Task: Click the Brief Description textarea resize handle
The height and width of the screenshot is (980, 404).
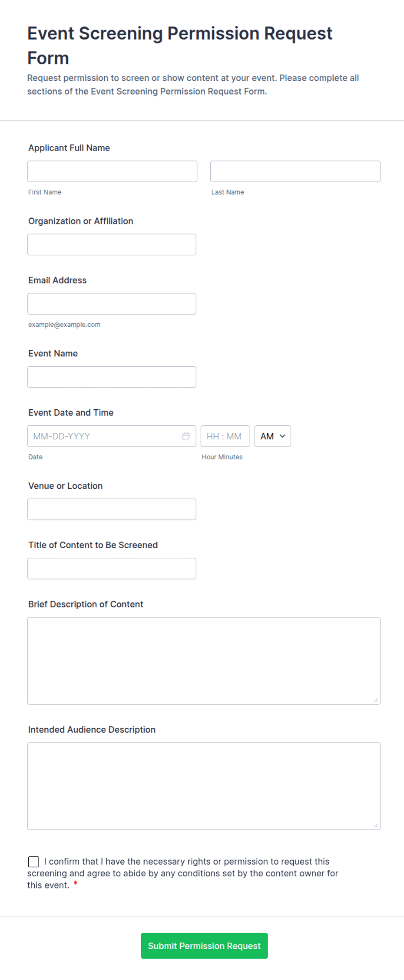Action: pyautogui.click(x=376, y=700)
